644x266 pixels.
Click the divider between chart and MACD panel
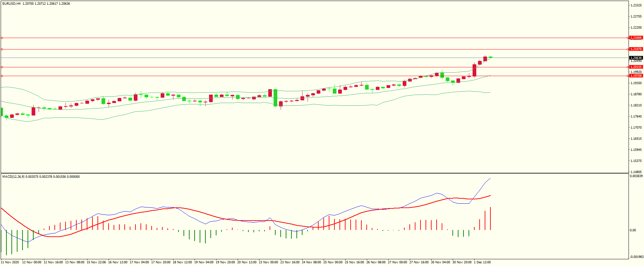pos(314,173)
